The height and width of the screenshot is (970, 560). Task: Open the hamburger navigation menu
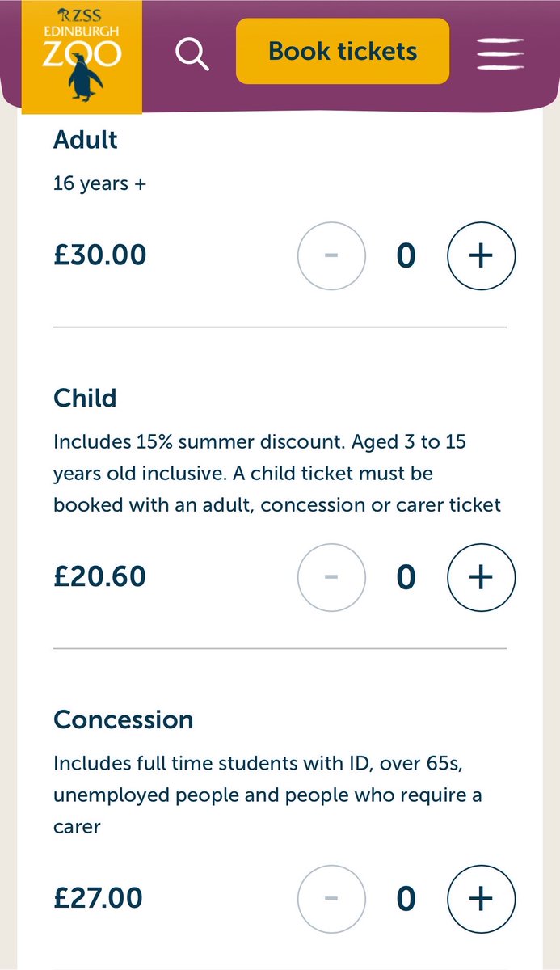pos(502,53)
